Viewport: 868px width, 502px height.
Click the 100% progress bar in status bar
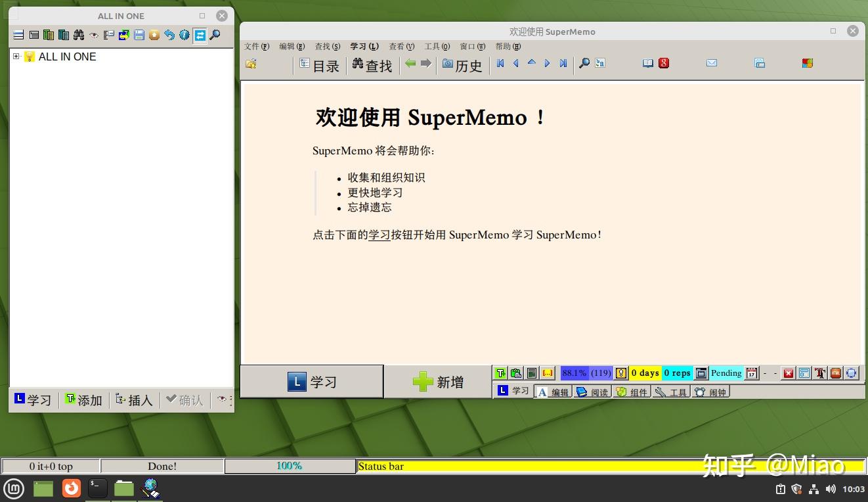tap(290, 466)
